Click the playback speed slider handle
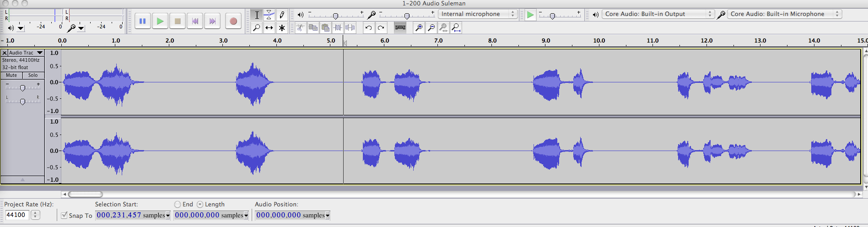The height and width of the screenshot is (227, 868). point(552,16)
